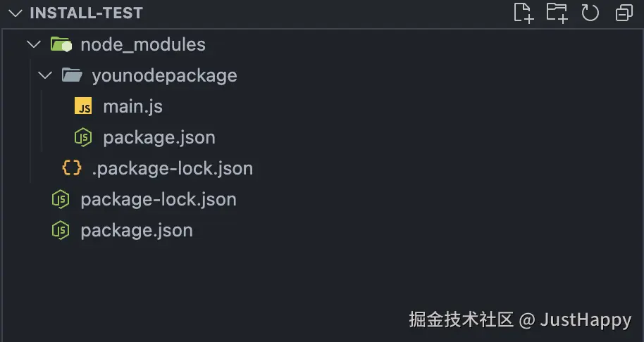Click the Node icon of root package.json

(61, 230)
